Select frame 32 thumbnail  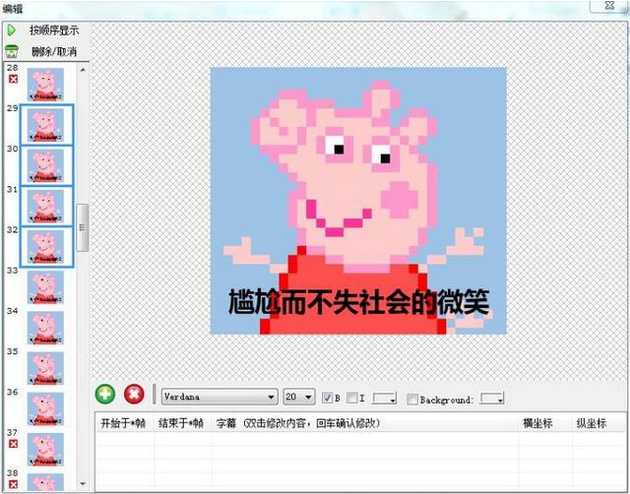[45, 247]
